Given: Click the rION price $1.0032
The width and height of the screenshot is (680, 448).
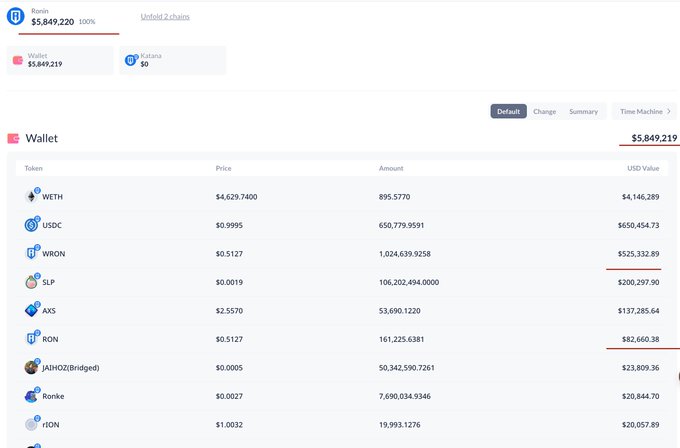Looking at the screenshot, I should click(x=229, y=425).
